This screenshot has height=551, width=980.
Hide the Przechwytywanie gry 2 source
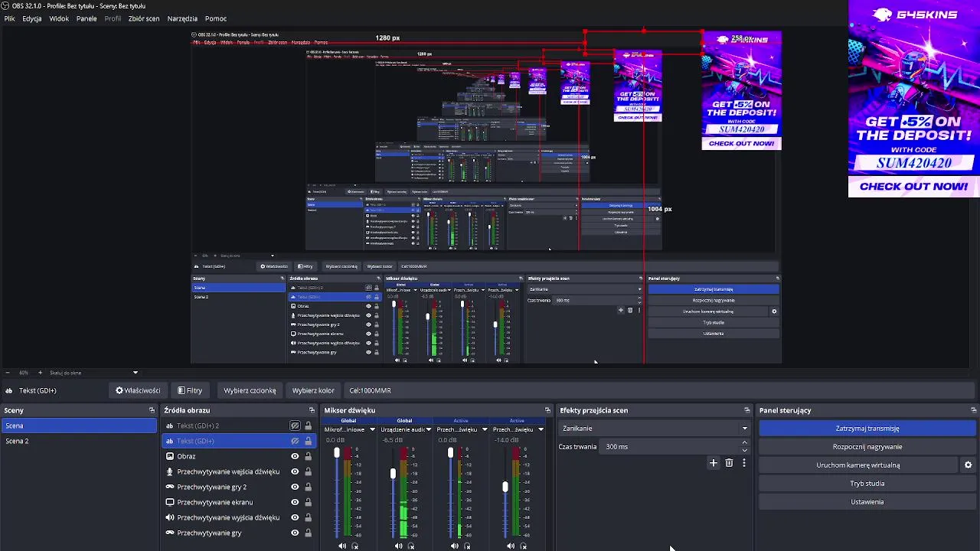point(295,487)
